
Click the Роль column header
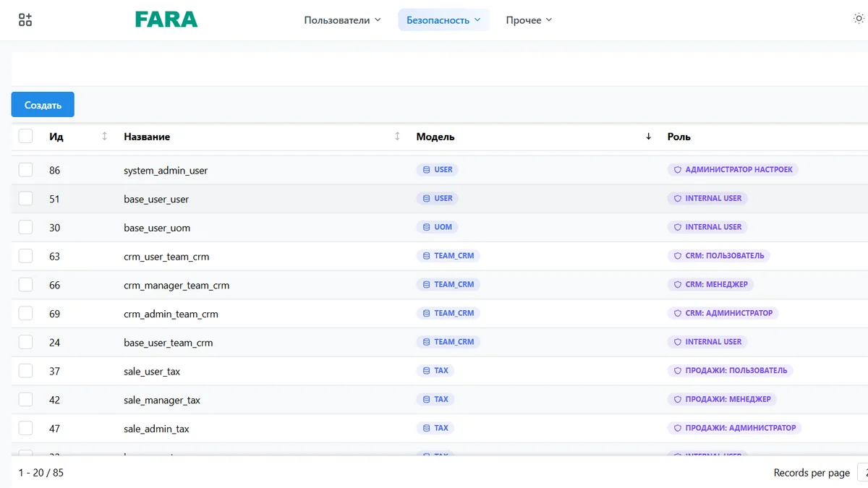click(x=679, y=137)
